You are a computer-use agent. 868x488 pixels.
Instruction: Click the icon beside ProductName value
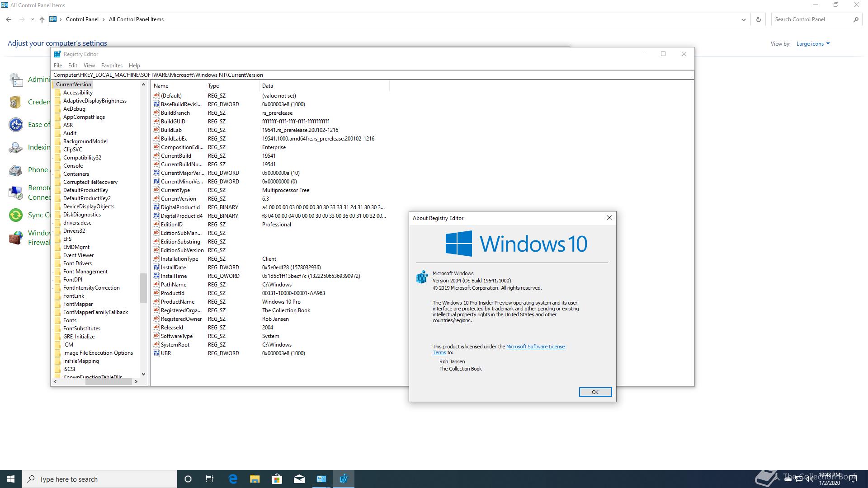click(156, 301)
